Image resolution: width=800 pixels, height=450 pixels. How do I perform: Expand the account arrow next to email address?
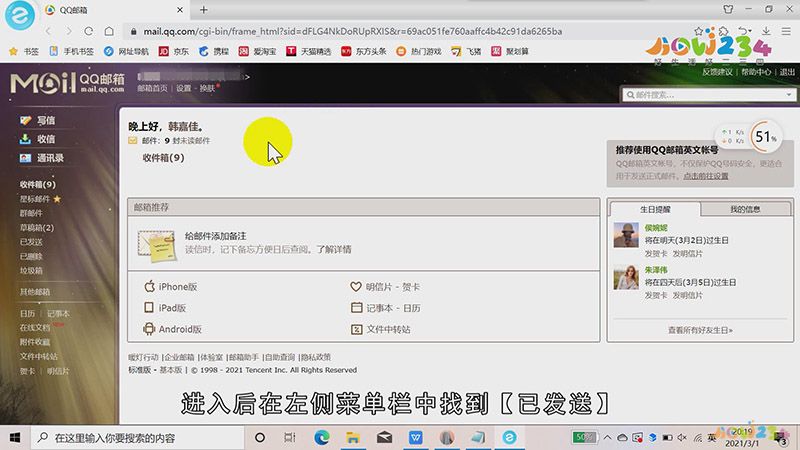click(247, 77)
